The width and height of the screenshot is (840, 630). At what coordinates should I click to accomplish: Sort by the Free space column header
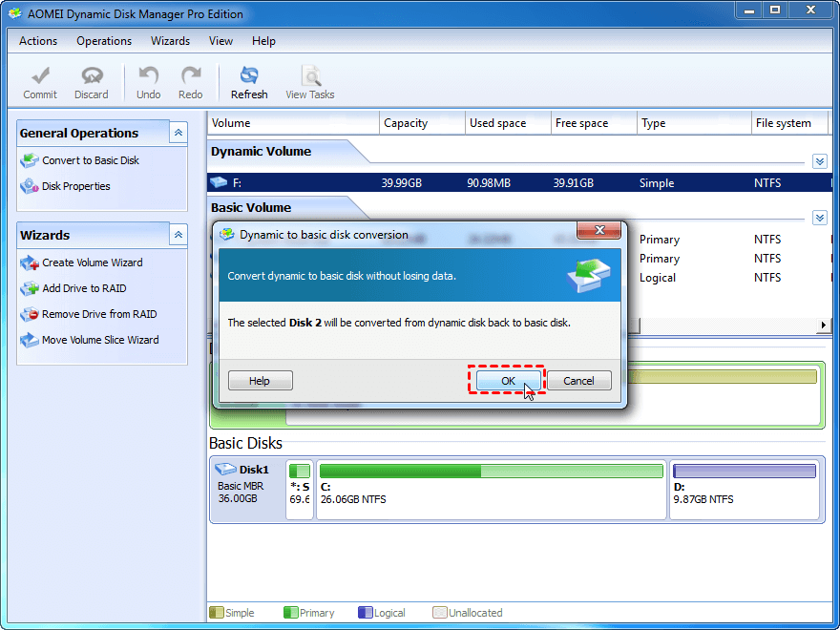594,123
